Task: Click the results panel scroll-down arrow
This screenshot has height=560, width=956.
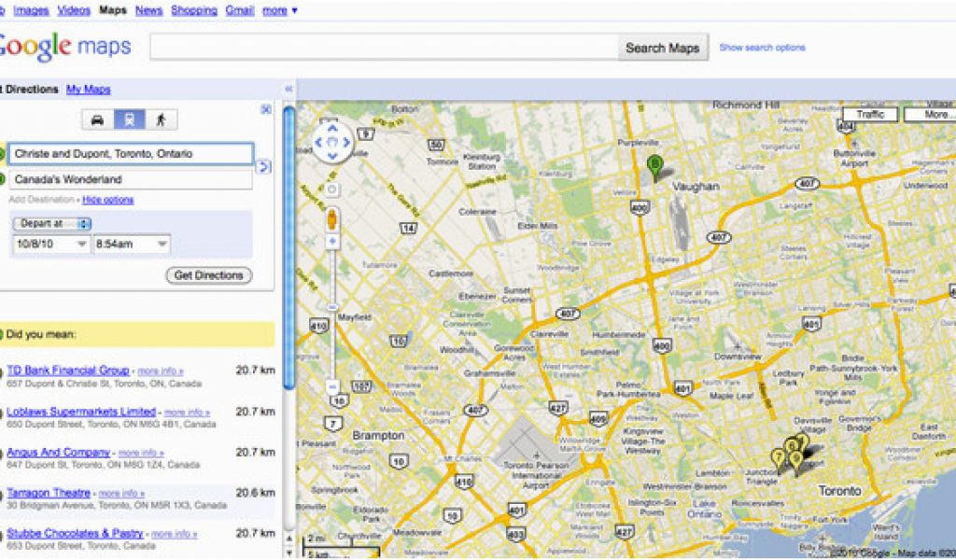Action: (x=289, y=553)
